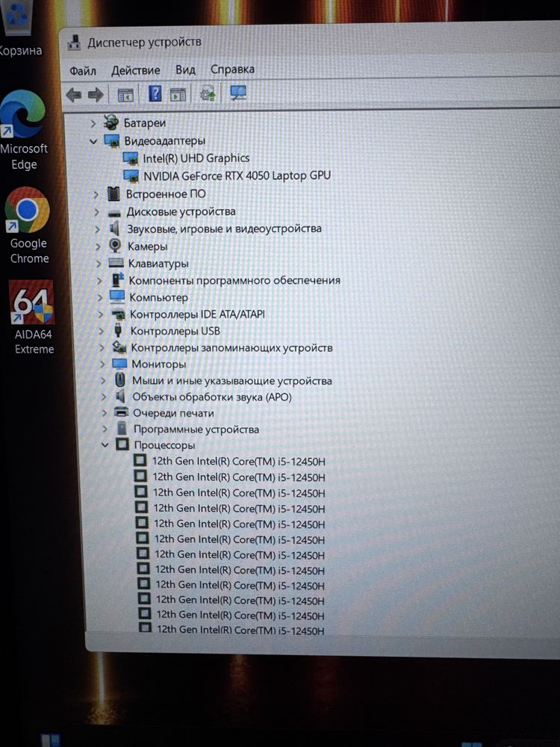Select Intel(R) UHD Graphics adapter
Image resolution: width=560 pixels, height=747 pixels.
point(196,158)
